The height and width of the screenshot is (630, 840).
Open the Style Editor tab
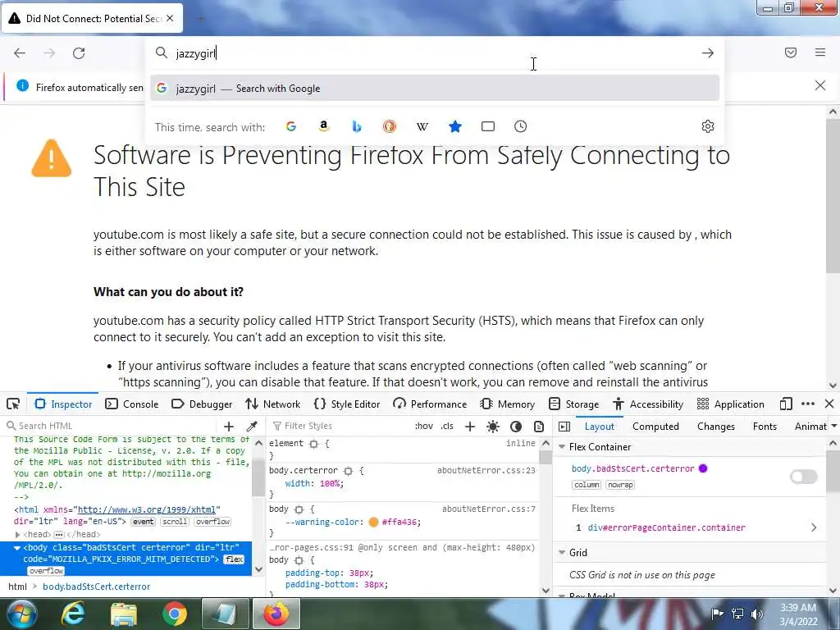pyautogui.click(x=347, y=404)
